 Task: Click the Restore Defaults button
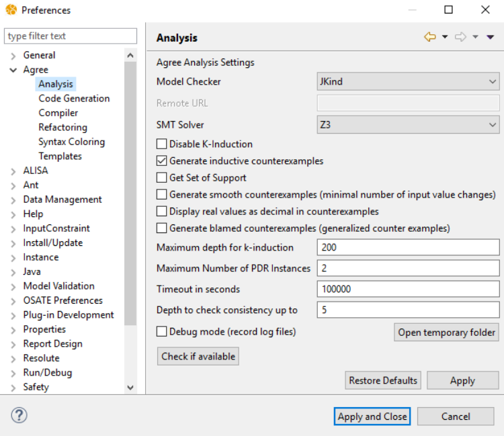click(x=383, y=380)
